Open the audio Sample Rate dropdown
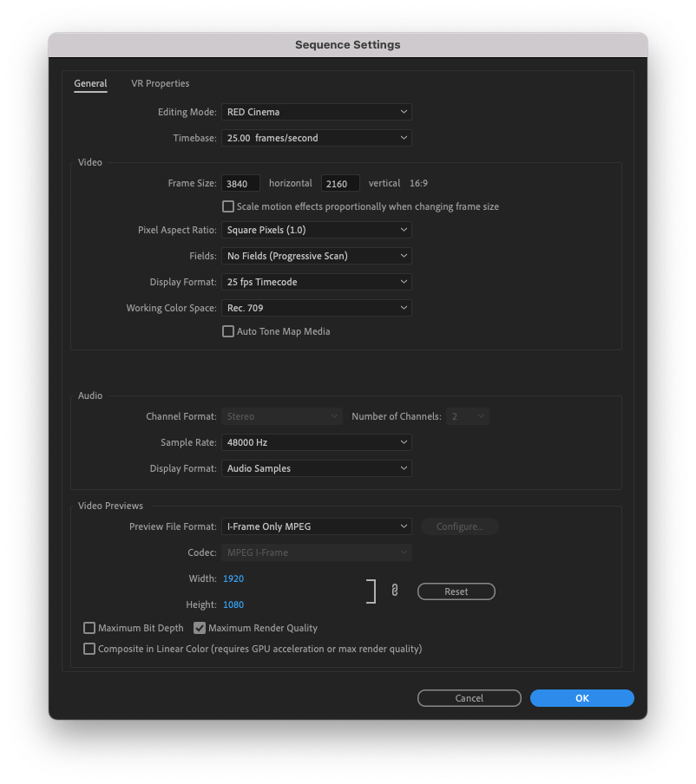The height and width of the screenshot is (784, 696). click(x=316, y=441)
